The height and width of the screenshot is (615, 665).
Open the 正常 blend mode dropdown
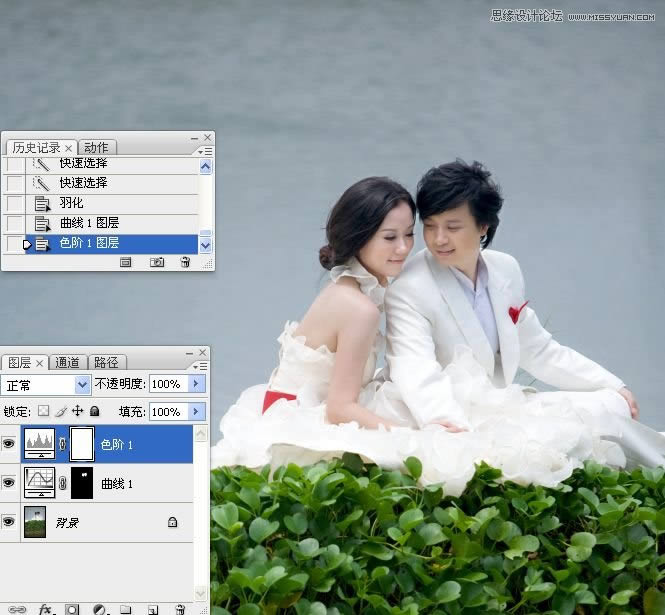point(47,384)
